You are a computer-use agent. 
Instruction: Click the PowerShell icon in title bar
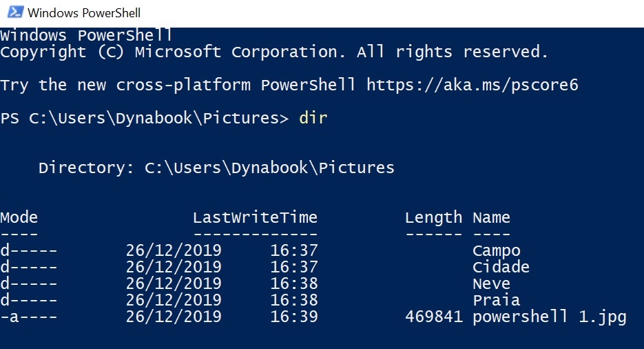(15, 12)
